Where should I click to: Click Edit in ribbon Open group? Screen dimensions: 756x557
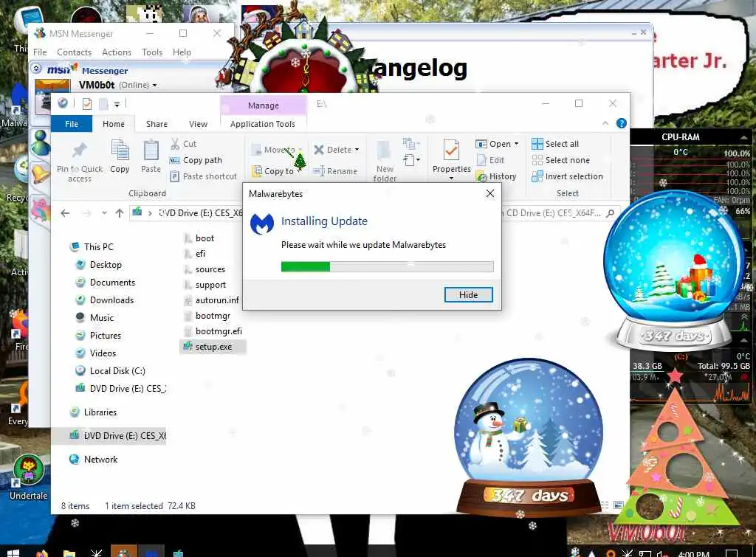click(490, 160)
